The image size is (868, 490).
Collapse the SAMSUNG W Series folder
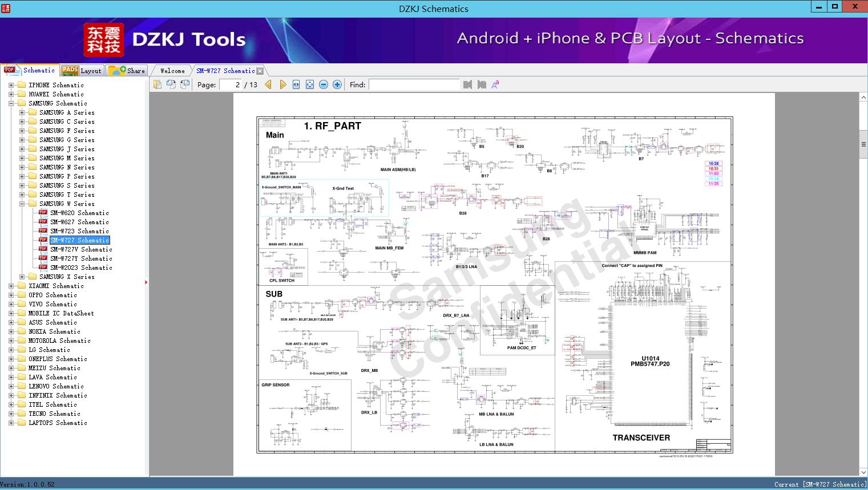22,204
